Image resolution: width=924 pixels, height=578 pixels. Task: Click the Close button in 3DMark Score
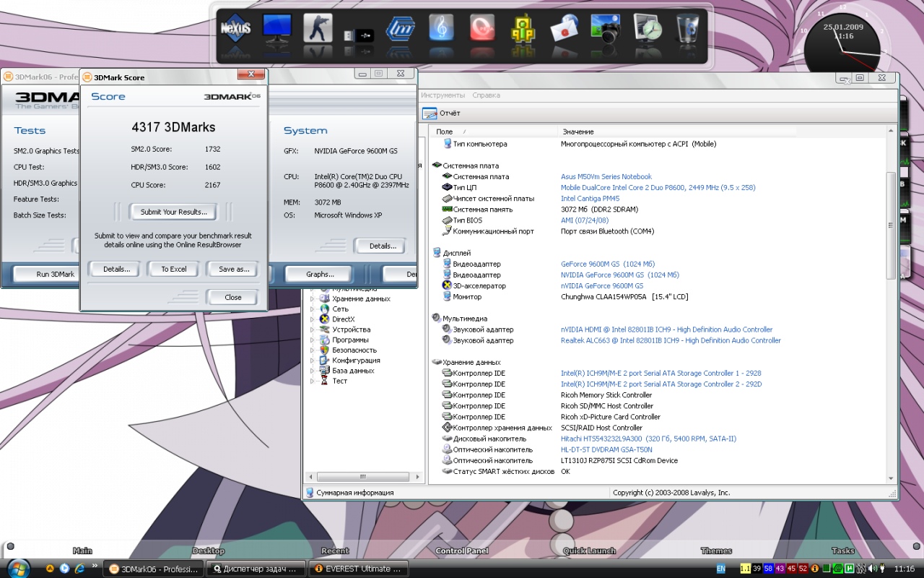click(x=232, y=297)
